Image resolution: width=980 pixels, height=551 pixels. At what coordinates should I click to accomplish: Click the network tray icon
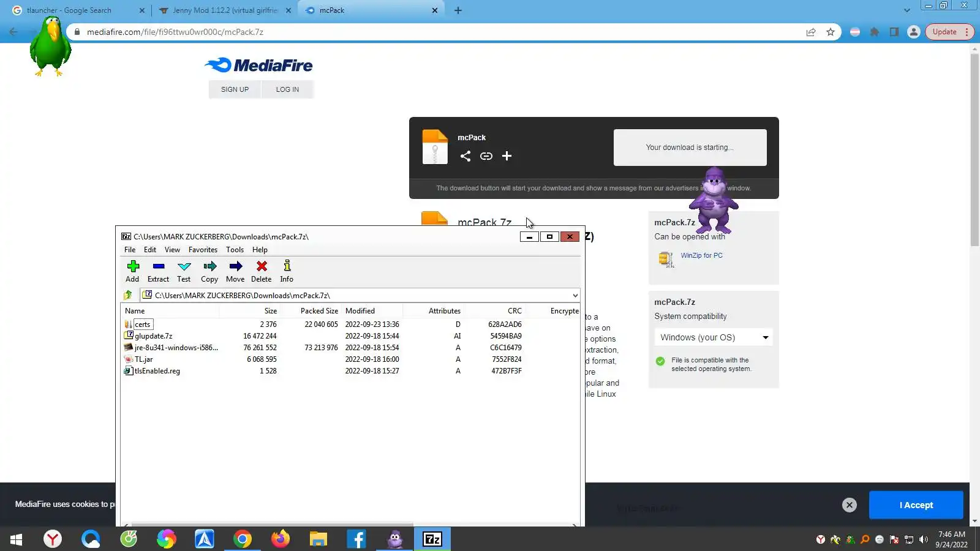909,539
